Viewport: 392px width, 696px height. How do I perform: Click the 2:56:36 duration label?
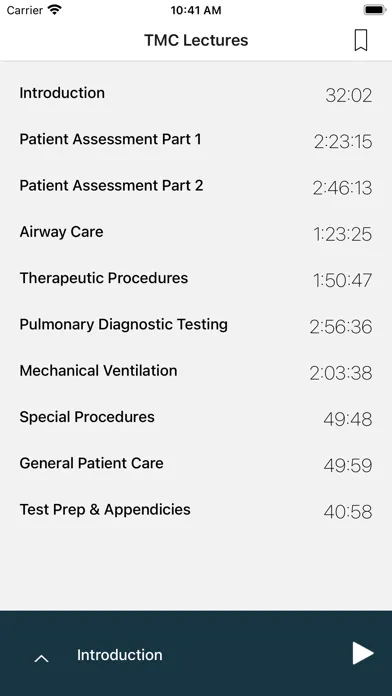point(341,327)
